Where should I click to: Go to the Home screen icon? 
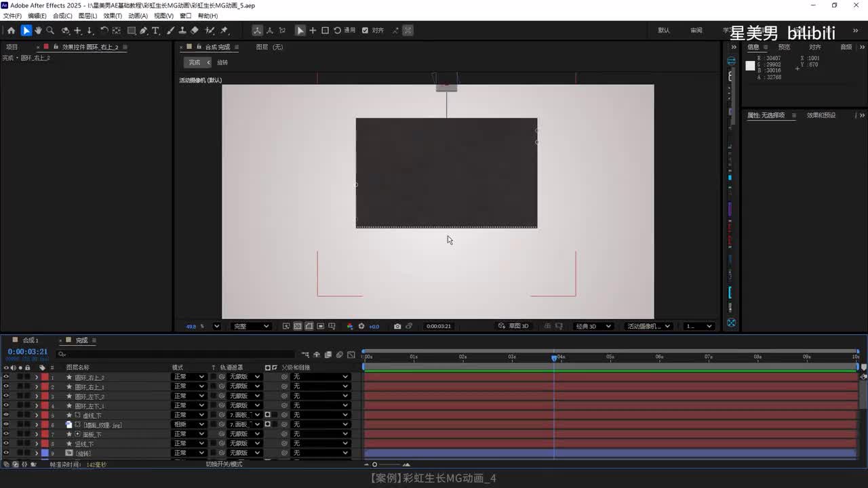pos(11,30)
